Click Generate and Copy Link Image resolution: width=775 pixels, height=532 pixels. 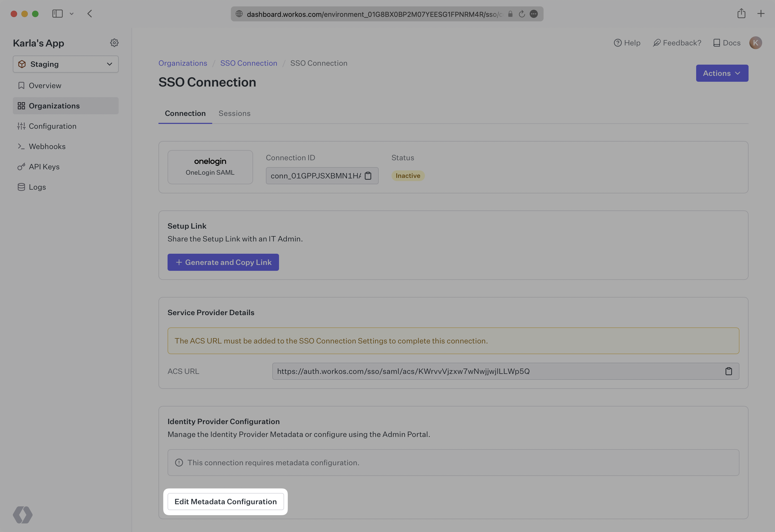point(223,262)
